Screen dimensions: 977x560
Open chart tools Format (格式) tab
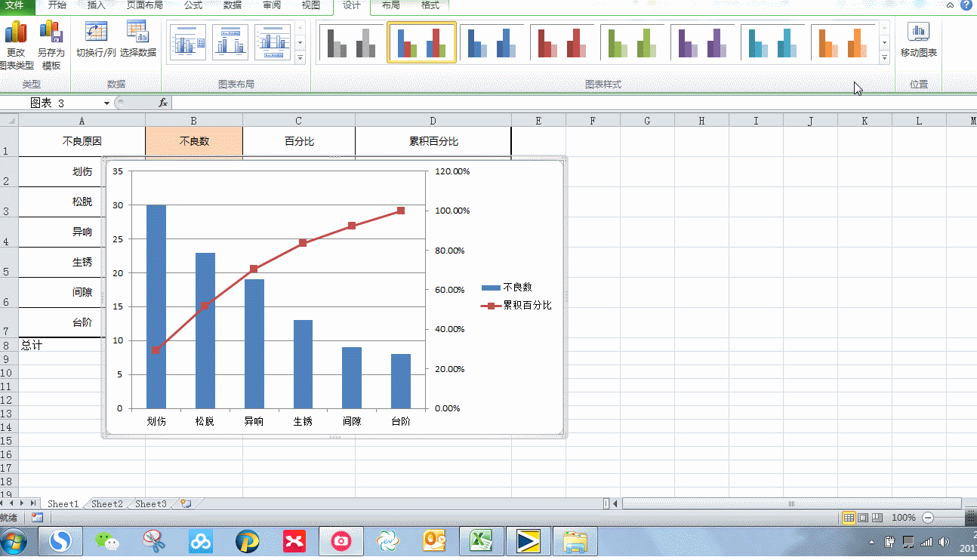430,6
